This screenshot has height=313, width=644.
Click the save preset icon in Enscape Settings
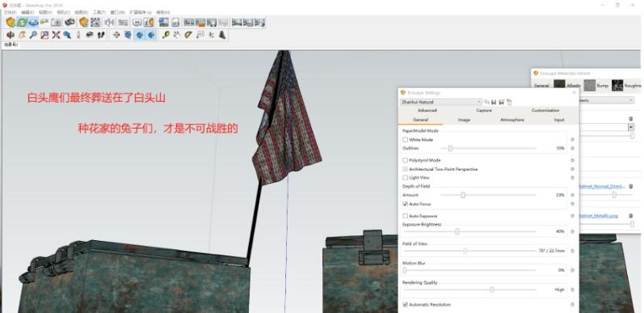pos(494,102)
